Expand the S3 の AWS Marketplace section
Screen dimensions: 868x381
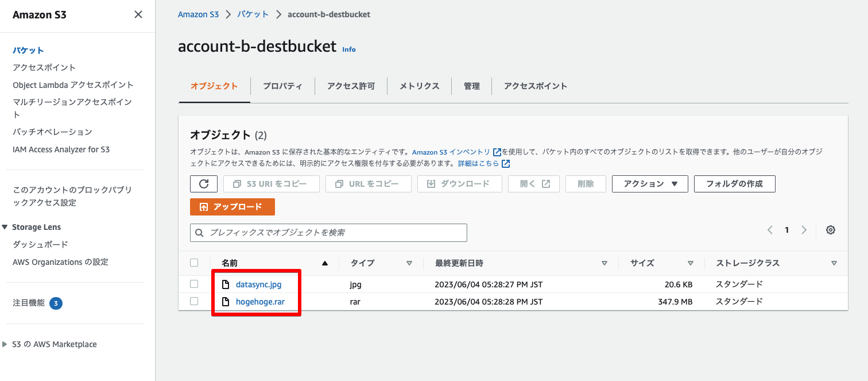point(5,344)
